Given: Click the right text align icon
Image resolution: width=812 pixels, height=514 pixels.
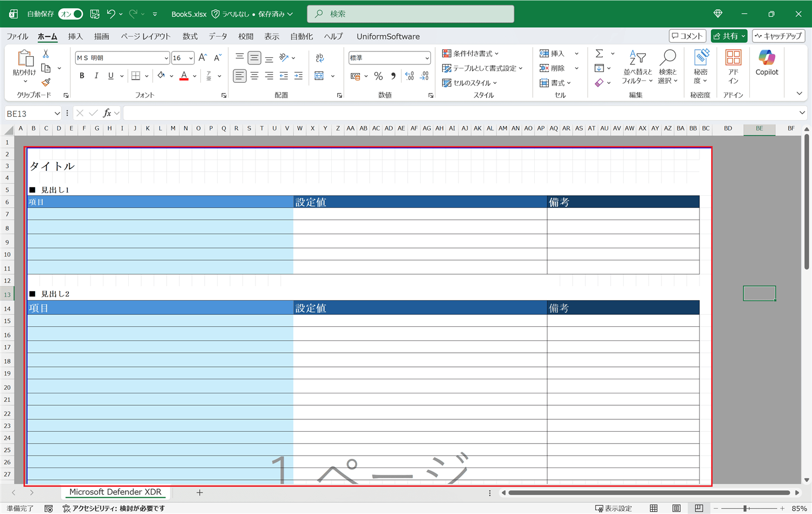Looking at the screenshot, I should point(269,76).
